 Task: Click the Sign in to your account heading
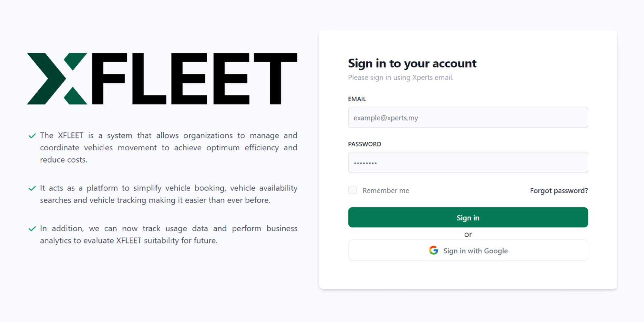[x=412, y=63]
